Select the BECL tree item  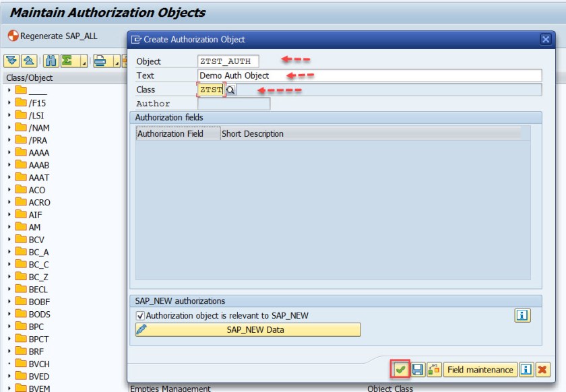coord(38,290)
